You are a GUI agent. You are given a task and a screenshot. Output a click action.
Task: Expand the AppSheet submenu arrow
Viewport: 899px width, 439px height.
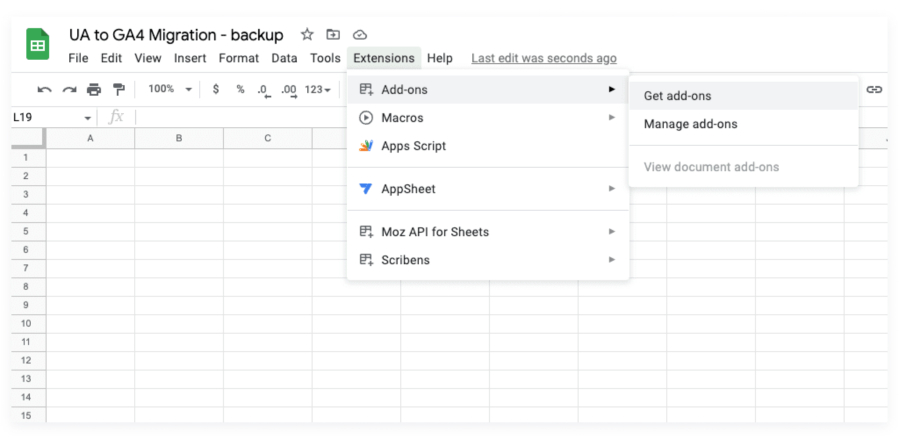coord(612,189)
